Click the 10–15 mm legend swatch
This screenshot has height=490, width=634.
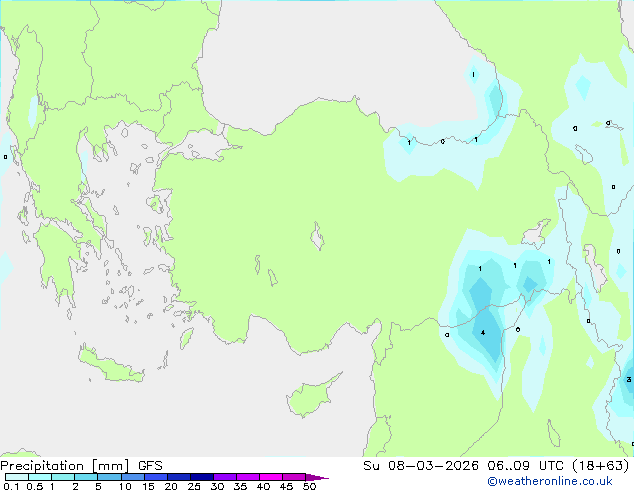132,477
